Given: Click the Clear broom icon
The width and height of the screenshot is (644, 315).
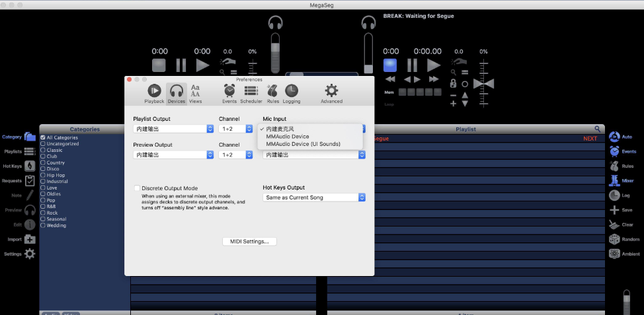Looking at the screenshot, I should click(x=614, y=225).
